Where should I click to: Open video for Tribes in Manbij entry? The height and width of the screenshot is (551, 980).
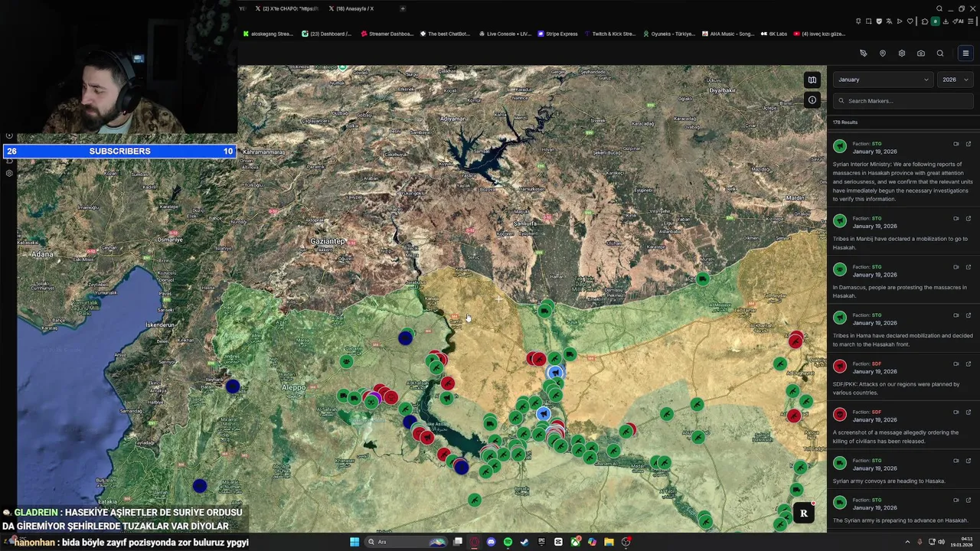pos(956,218)
